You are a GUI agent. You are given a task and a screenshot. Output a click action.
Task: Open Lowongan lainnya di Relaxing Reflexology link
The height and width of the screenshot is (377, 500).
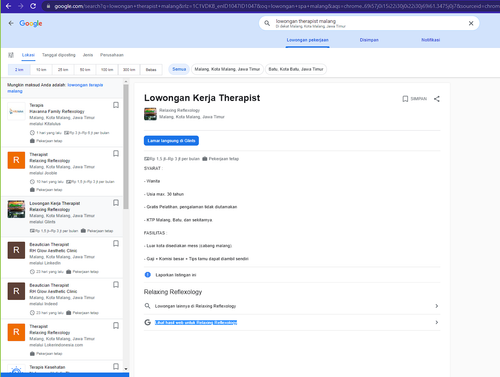click(x=195, y=306)
